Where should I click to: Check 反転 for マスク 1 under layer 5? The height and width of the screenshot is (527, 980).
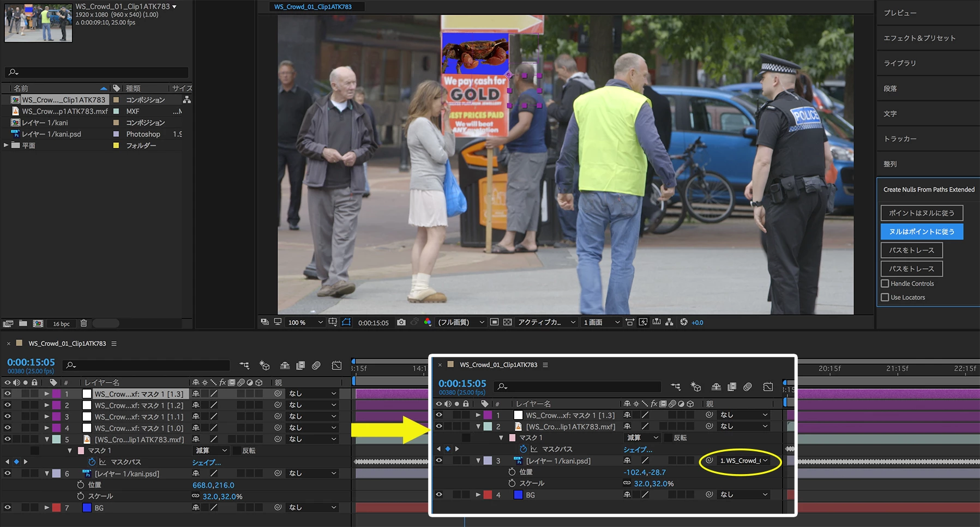tap(237, 451)
